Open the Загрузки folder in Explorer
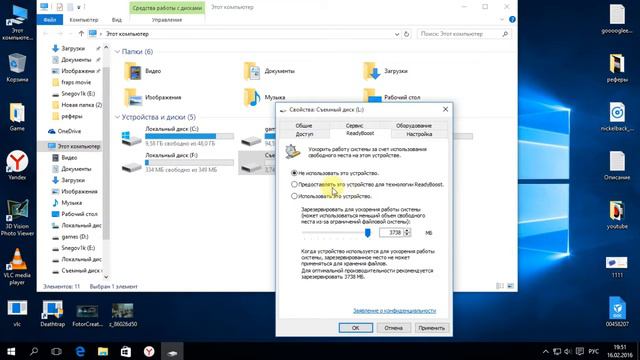This screenshot has width=640, height=360. [x=385, y=71]
